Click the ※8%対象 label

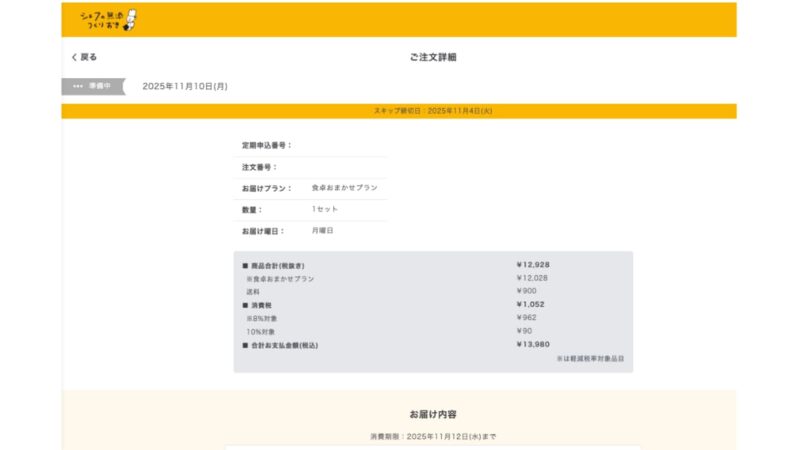[261, 319]
